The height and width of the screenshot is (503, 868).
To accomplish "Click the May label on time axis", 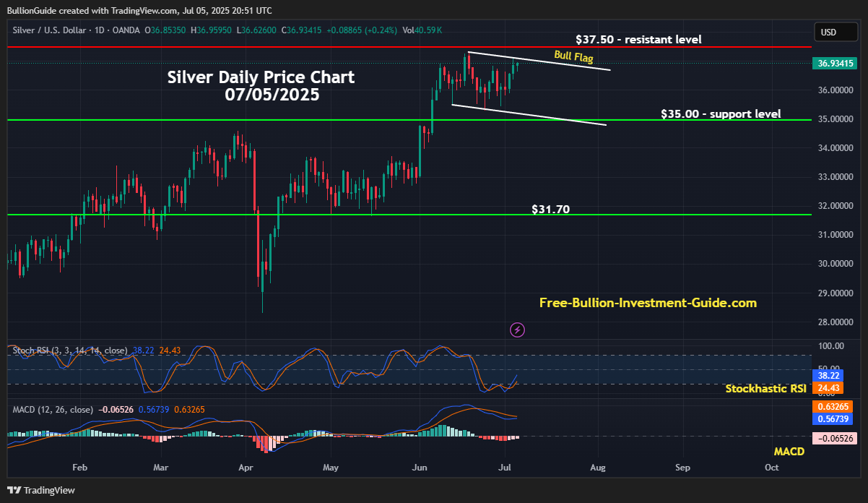I will click(x=330, y=468).
